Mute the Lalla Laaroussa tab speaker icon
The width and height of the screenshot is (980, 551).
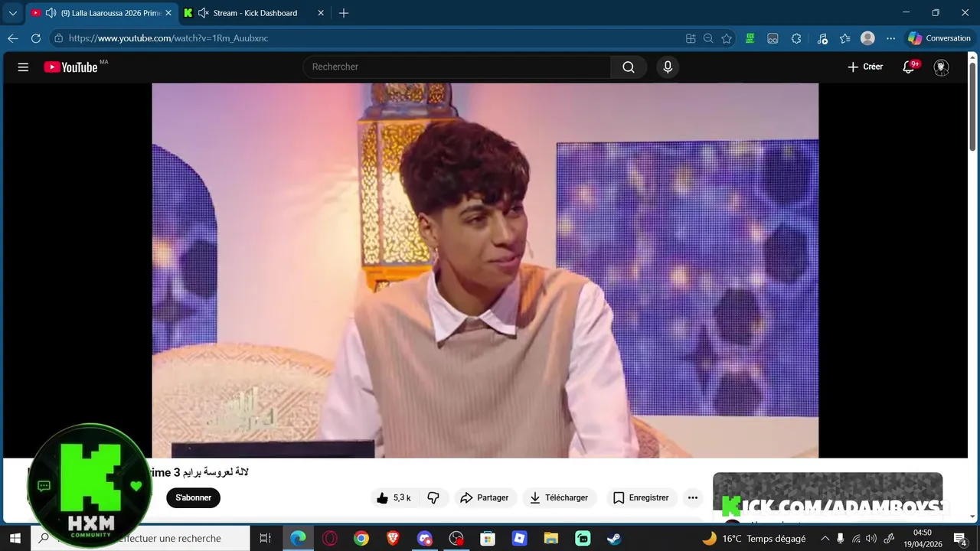point(51,13)
